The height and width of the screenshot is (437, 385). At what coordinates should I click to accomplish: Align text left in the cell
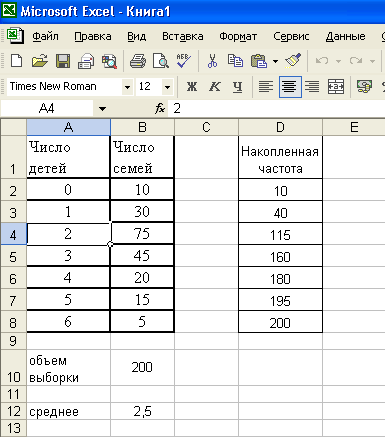point(266,87)
